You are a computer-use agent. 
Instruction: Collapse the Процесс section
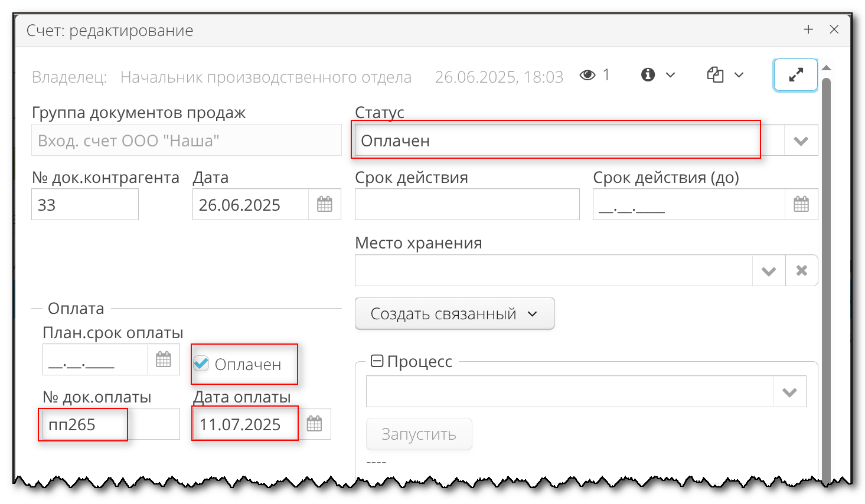click(376, 361)
